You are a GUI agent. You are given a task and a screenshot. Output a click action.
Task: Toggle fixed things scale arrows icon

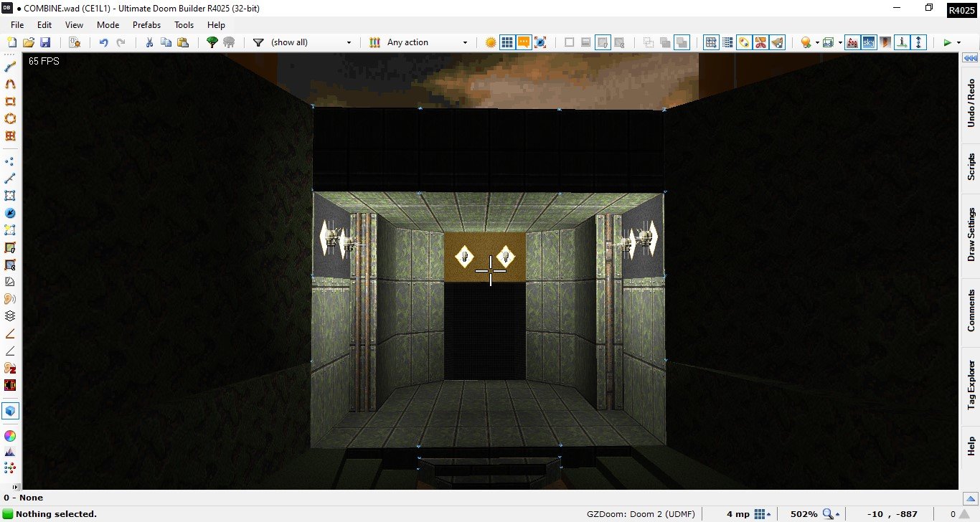[540, 42]
